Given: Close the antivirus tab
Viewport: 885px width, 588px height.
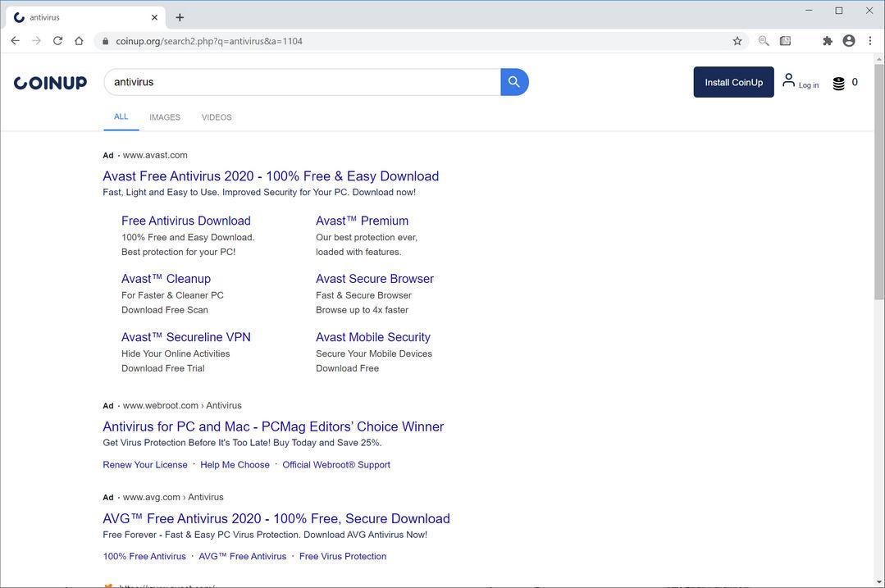Looking at the screenshot, I should point(155,17).
